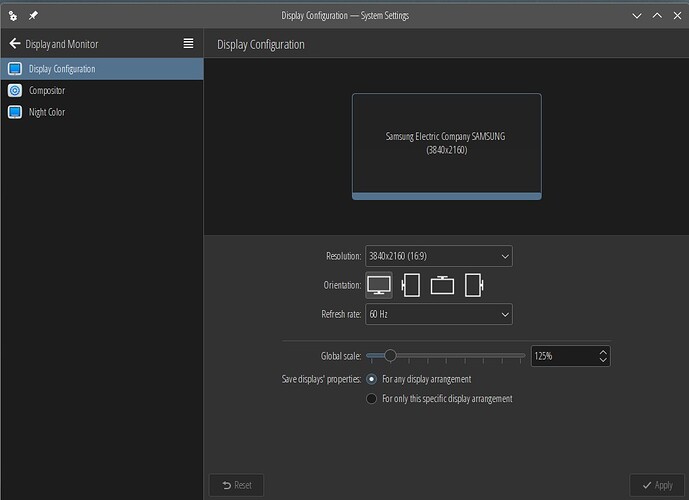Viewport: 689px width, 500px height.
Task: Open the Compositor settings page
Action: (102, 91)
